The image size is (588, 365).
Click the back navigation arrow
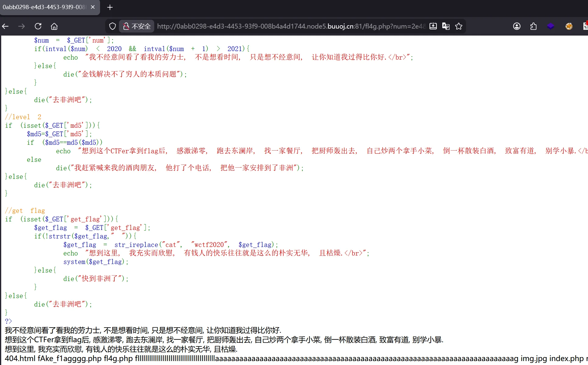point(5,26)
